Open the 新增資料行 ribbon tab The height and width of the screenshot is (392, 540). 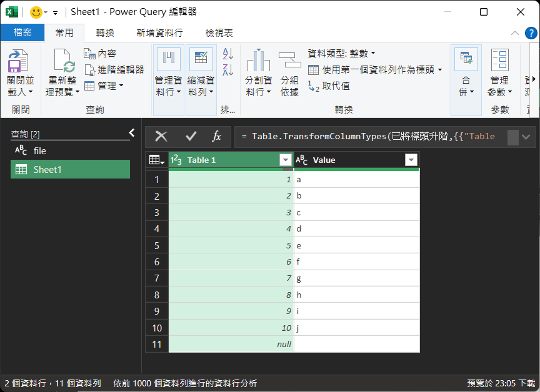(159, 33)
